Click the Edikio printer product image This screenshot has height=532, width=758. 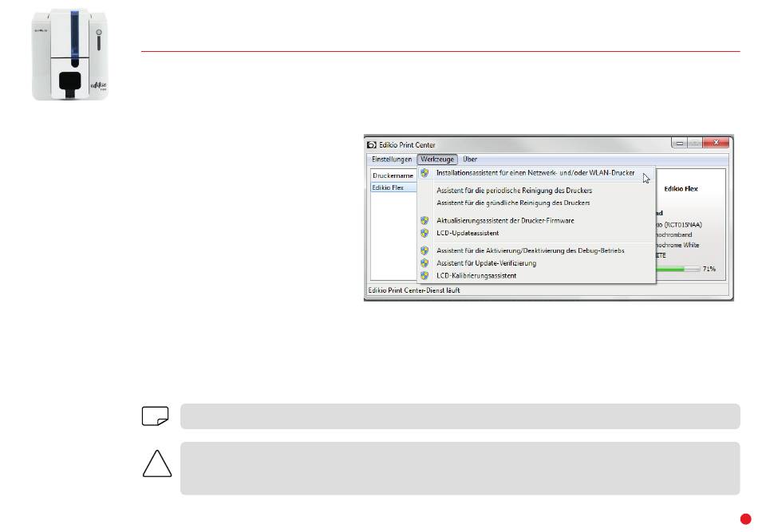pyautogui.click(x=63, y=53)
